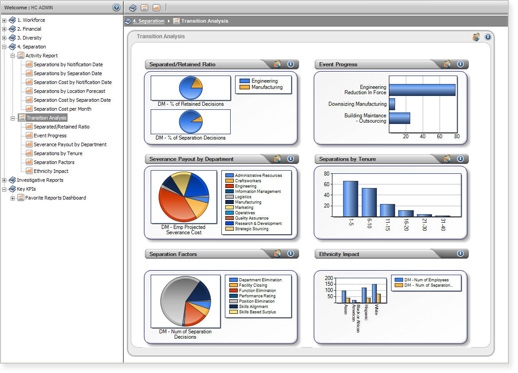The width and height of the screenshot is (518, 373).
Task: Open export icon on Separated/Retained Ratio panel
Action: 277,64
